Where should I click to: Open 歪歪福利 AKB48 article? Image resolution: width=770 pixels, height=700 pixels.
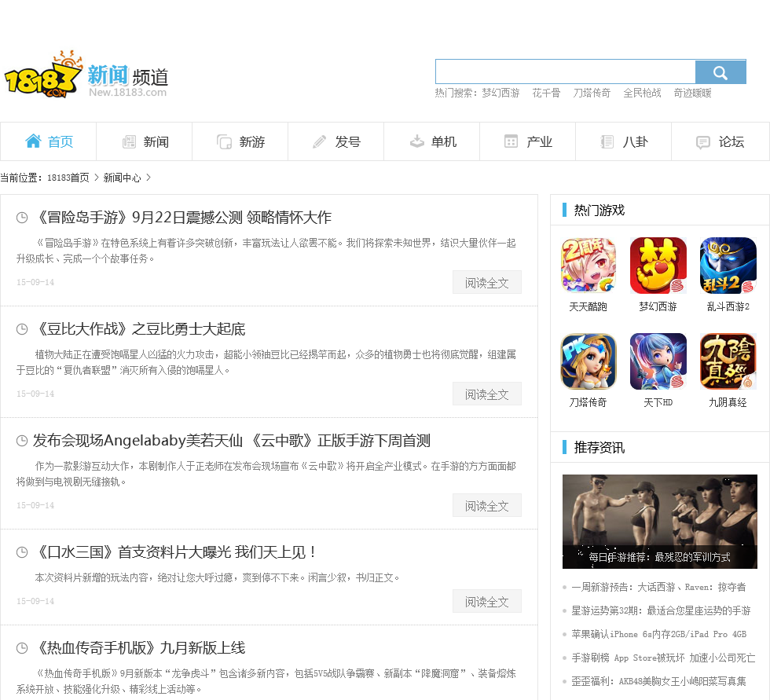coord(658,681)
